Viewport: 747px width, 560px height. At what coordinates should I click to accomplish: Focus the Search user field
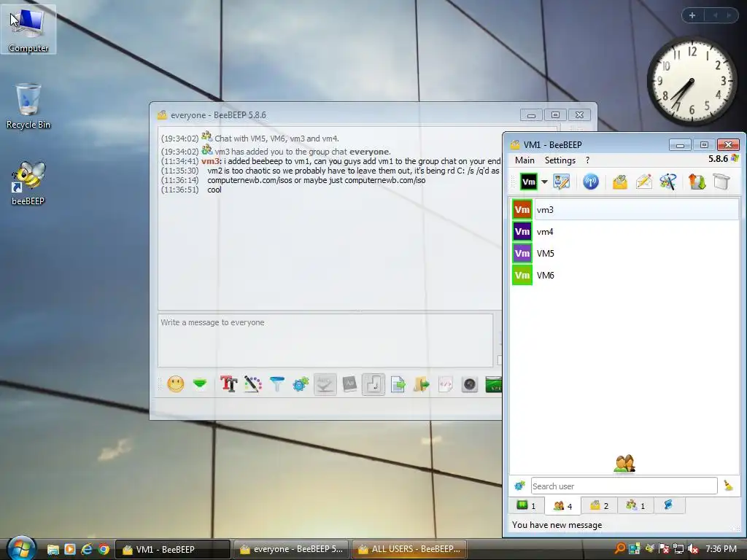(624, 486)
